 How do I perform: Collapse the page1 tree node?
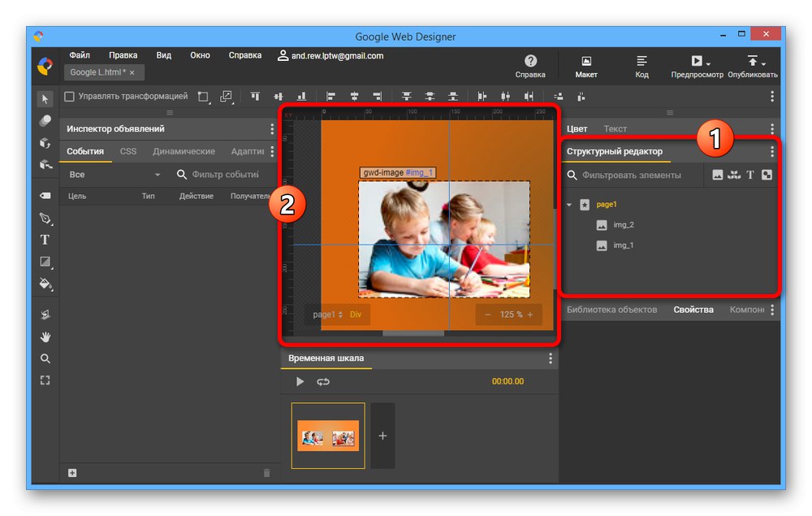click(569, 205)
